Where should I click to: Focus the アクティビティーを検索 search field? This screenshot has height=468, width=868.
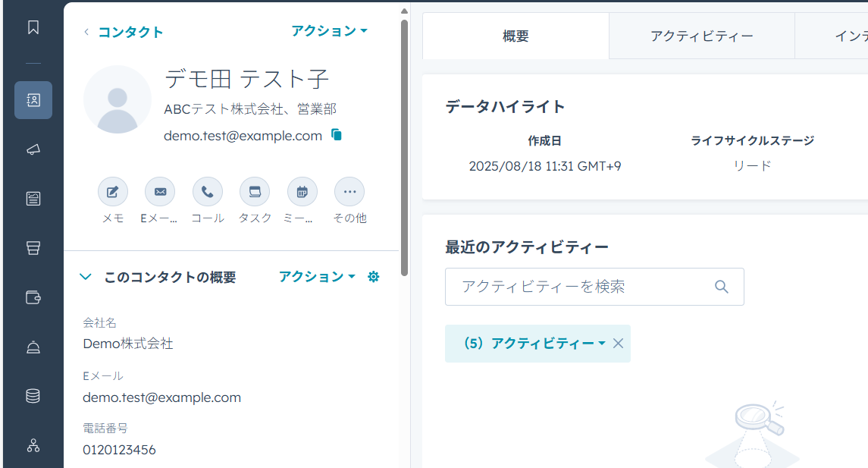[594, 287]
